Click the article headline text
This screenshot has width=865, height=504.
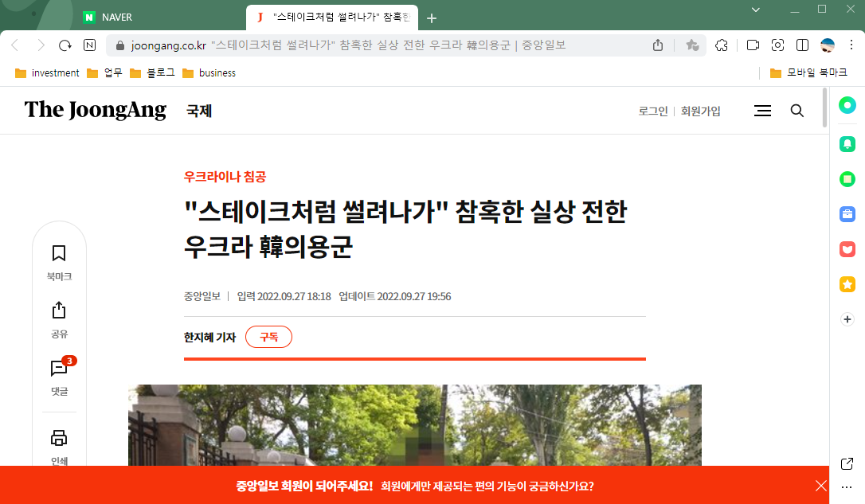(x=405, y=229)
